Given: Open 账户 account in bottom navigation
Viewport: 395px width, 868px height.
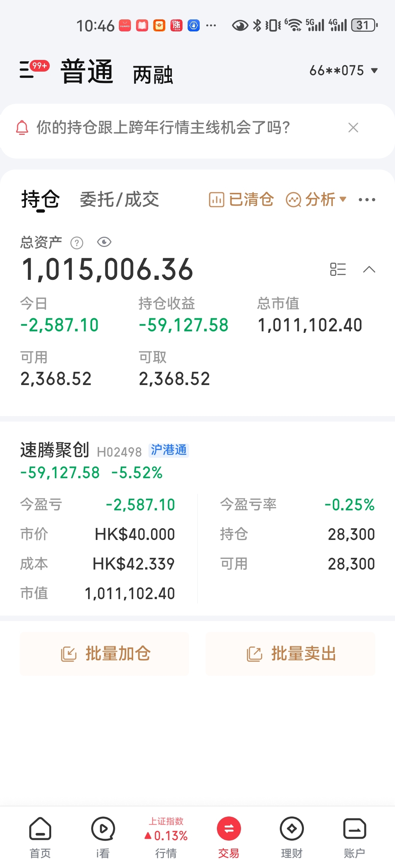Looking at the screenshot, I should pos(354,838).
